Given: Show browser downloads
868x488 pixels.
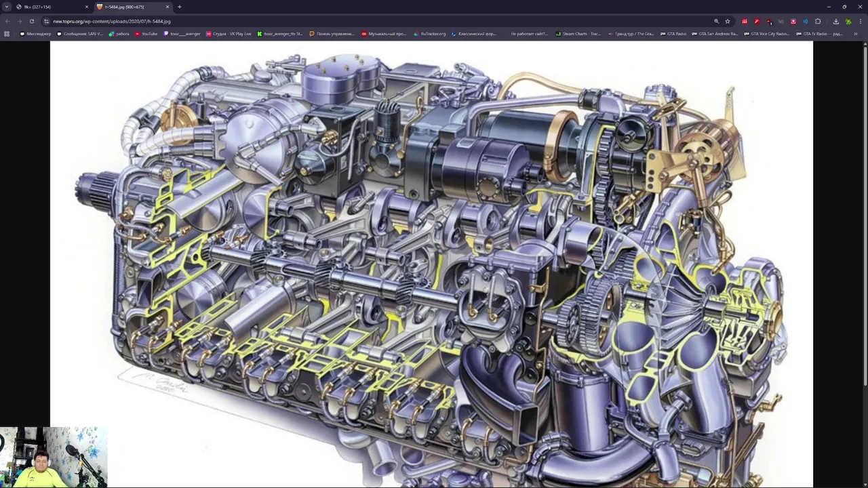Looking at the screenshot, I should pos(835,21).
